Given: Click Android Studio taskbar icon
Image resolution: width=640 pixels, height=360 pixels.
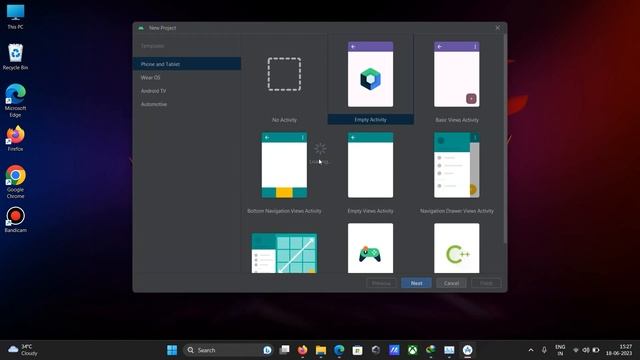Looking at the screenshot, I should click(467, 350).
